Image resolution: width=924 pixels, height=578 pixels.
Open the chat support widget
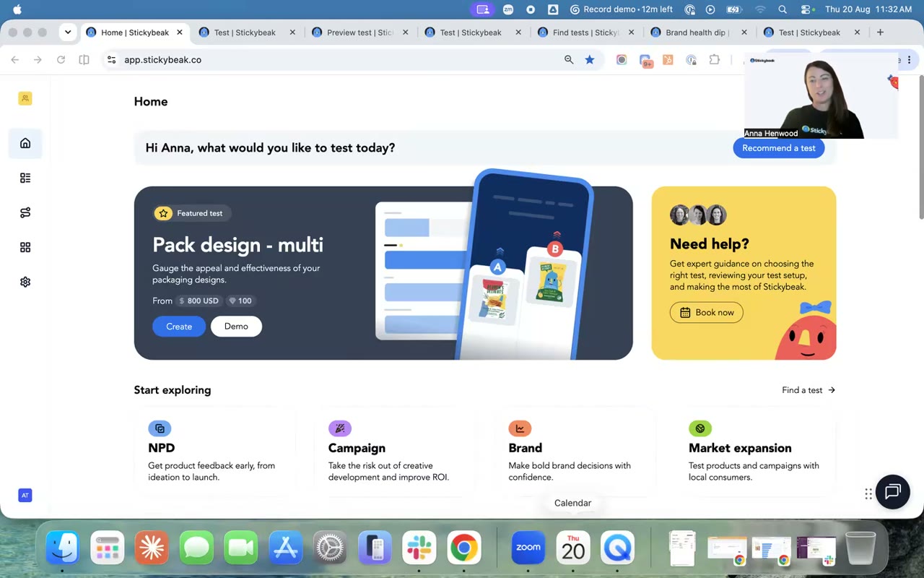click(x=893, y=492)
